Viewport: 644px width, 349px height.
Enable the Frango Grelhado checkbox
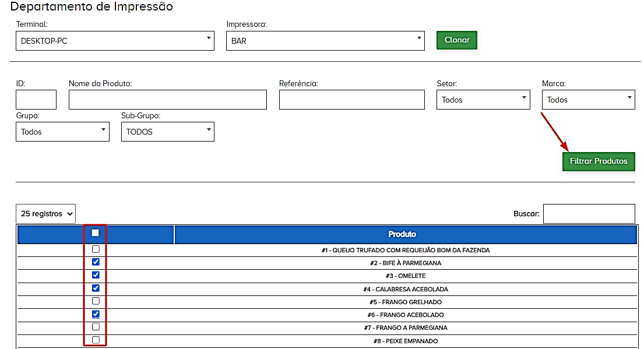[96, 301]
